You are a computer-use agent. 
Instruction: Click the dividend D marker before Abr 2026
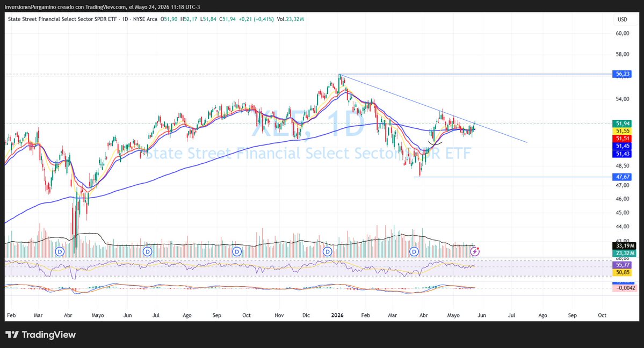point(414,251)
